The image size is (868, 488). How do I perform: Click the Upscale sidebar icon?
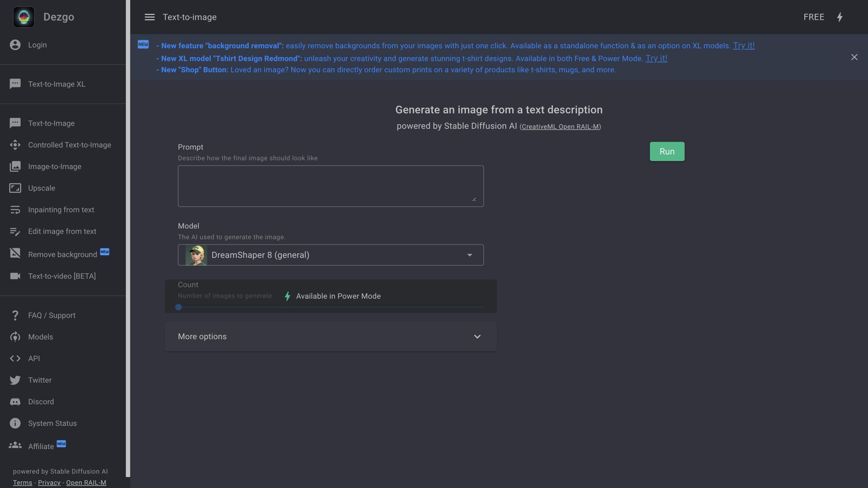click(x=15, y=188)
